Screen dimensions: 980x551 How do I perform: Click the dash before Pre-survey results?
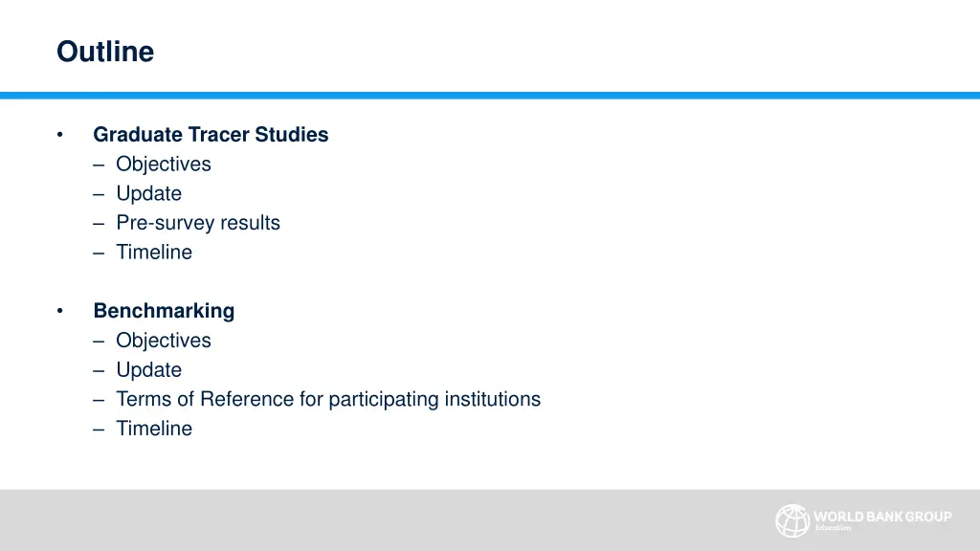[x=99, y=224]
